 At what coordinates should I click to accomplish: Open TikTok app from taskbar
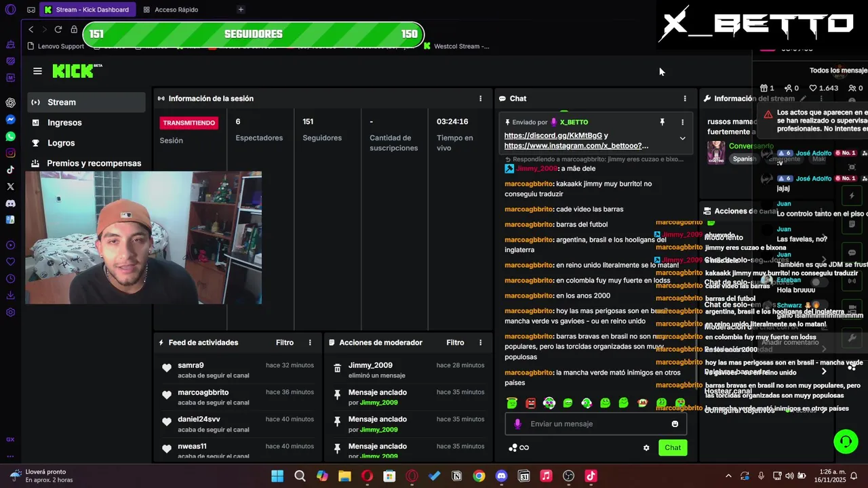591,476
